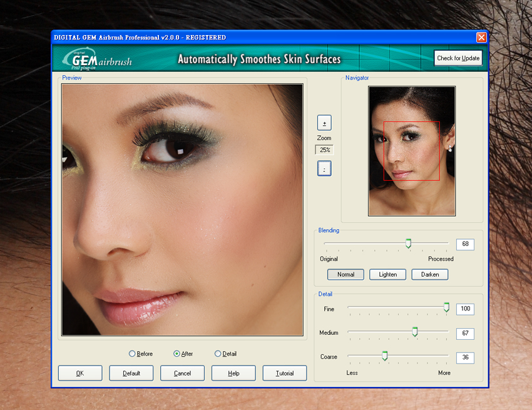532x410 pixels.
Task: Close the Airbrush Professional dialog
Action: (x=481, y=38)
